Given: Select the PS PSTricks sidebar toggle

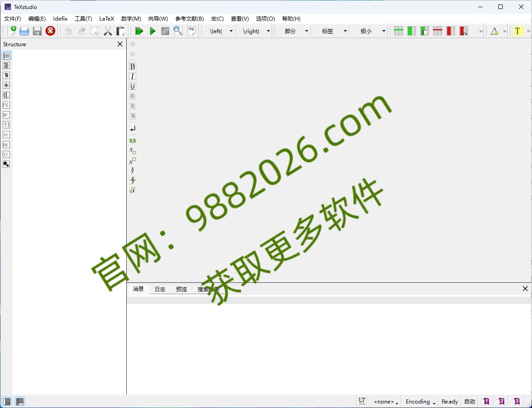Looking at the screenshot, I should click(6, 105).
